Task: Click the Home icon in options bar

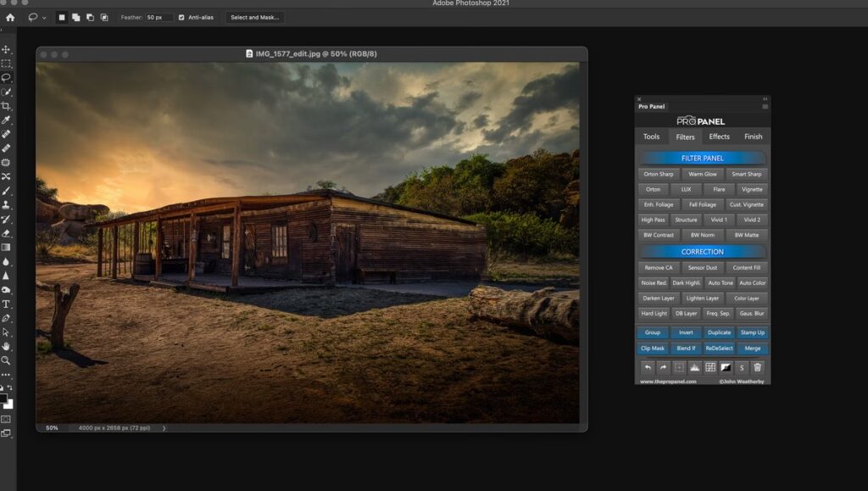Action: click(x=10, y=17)
